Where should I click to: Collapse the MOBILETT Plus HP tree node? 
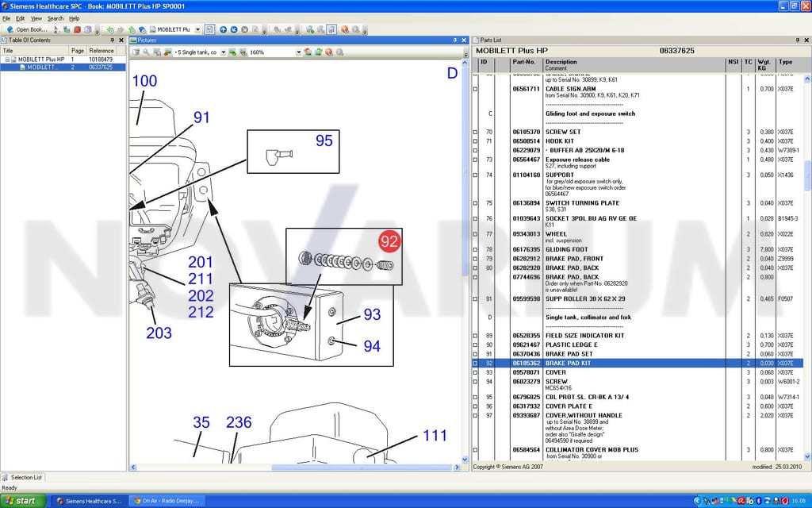[7, 60]
